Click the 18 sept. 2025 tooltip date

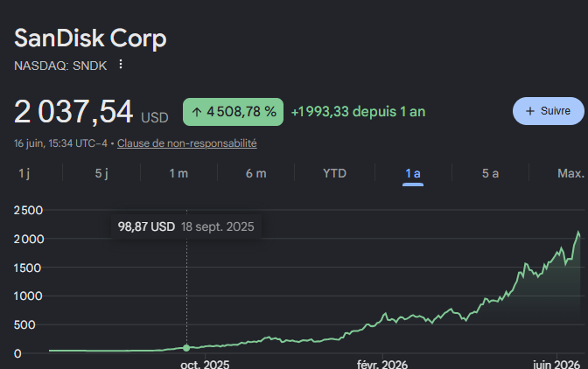coord(218,226)
